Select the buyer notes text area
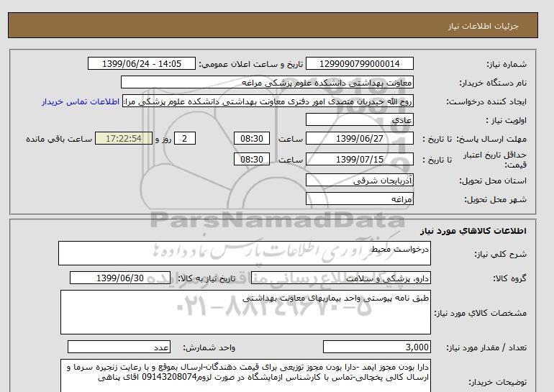Viewport: 554px width, 392px height. 245,375
